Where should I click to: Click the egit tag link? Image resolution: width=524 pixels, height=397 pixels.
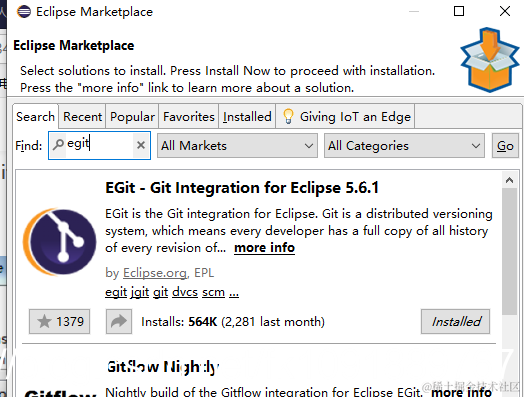click(116, 292)
